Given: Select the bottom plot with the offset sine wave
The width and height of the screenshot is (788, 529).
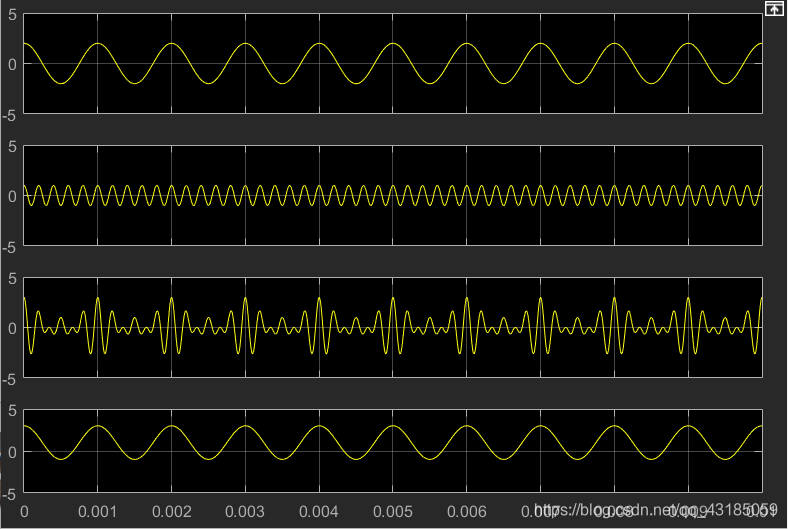Looking at the screenshot, I should click(x=393, y=451).
